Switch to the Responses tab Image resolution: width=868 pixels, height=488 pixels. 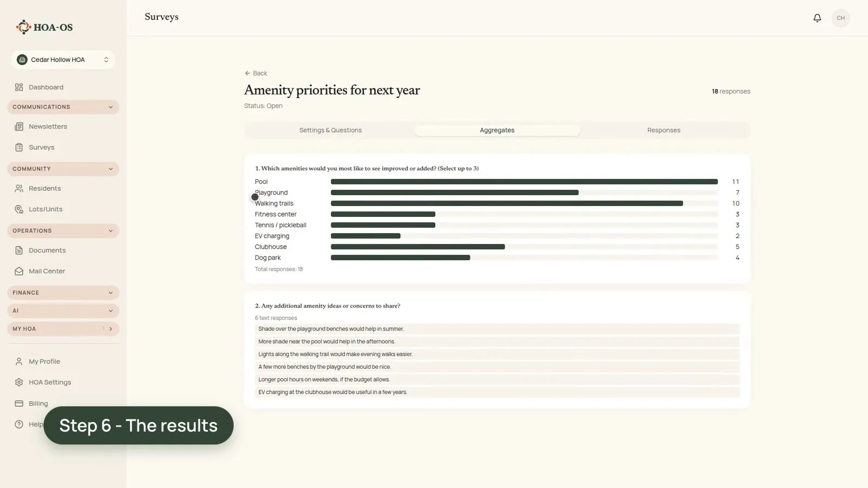point(663,130)
